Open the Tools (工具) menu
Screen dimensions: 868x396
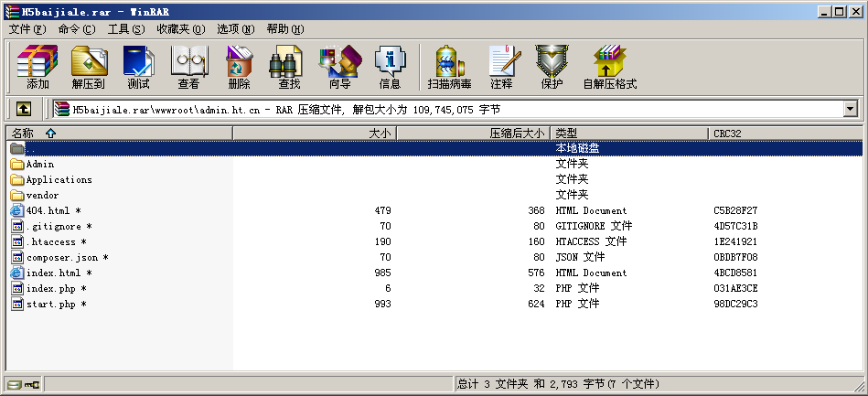click(125, 29)
